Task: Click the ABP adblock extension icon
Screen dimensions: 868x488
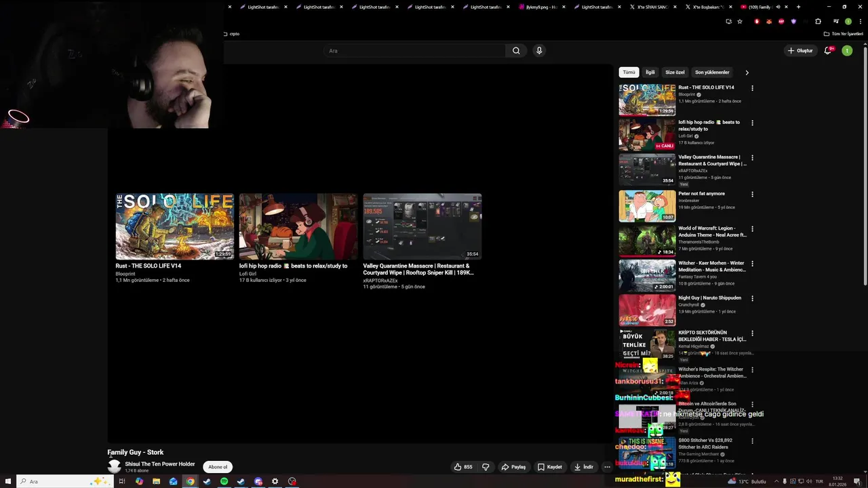Action: point(782,21)
